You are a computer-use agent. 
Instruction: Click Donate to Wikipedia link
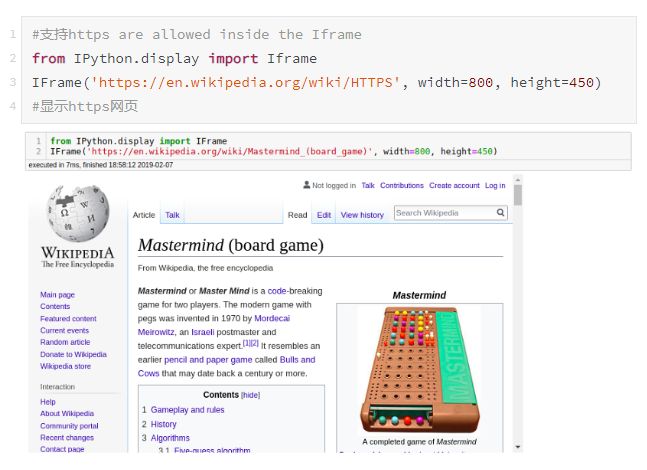point(73,354)
